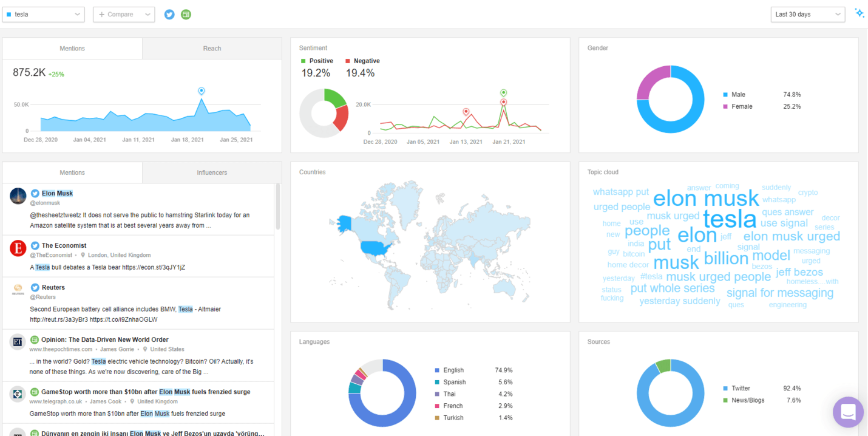868x436 pixels.
Task: Click the female pink slice in the gender donut
Action: tap(653, 82)
